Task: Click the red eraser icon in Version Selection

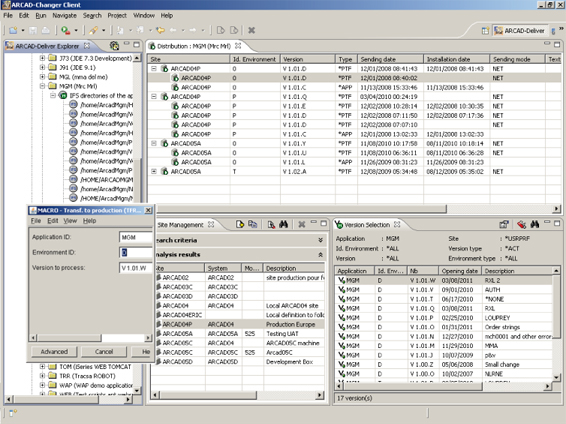Action: click(x=521, y=224)
